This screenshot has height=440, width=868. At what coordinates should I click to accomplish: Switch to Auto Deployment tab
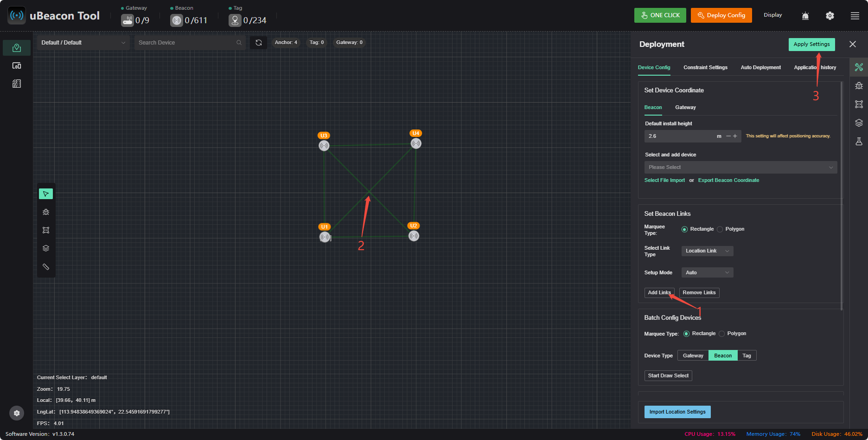tap(760, 67)
